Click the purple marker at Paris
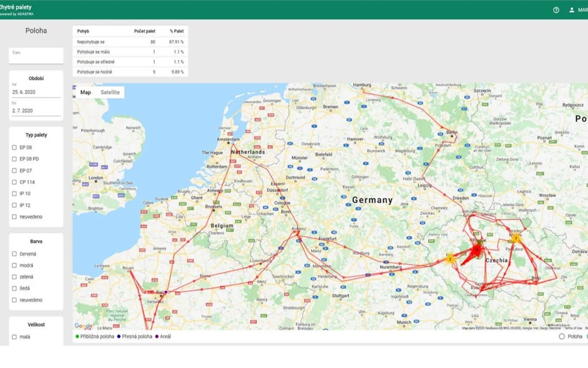The image size is (588, 368). point(166,292)
